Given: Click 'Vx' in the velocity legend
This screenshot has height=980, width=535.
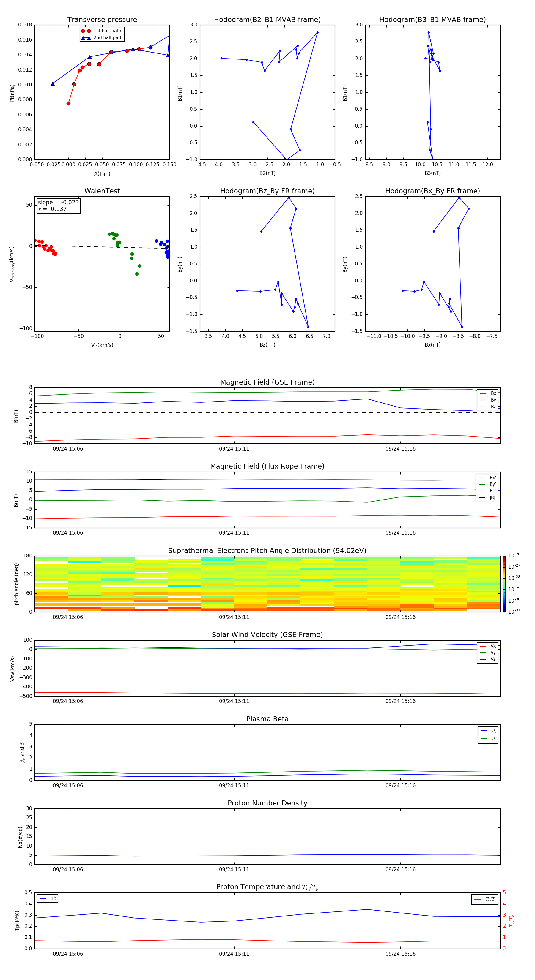Looking at the screenshot, I should 488,646.
